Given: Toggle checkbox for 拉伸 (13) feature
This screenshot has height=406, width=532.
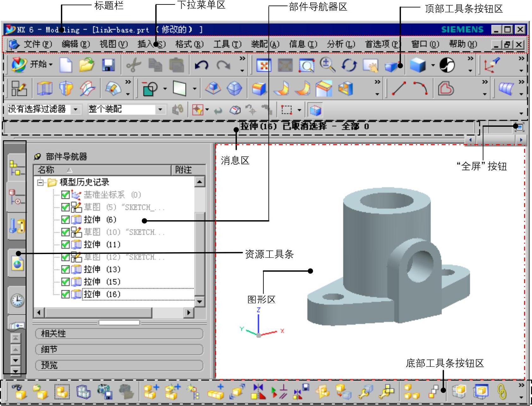Looking at the screenshot, I should (65, 269).
